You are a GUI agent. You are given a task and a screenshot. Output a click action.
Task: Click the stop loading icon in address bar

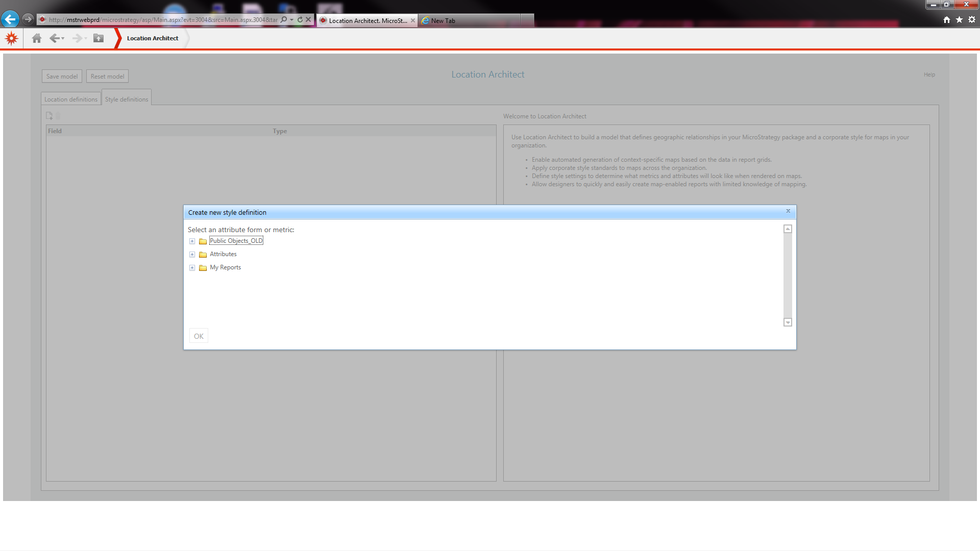[x=308, y=20]
